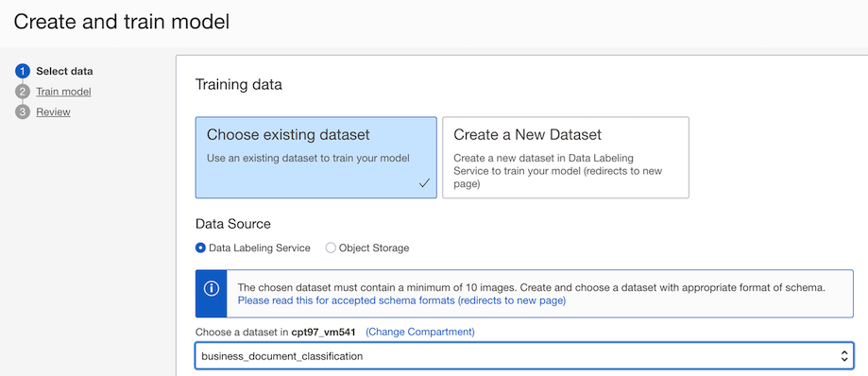Choose the existing dataset card
868x376 pixels.
click(316, 157)
